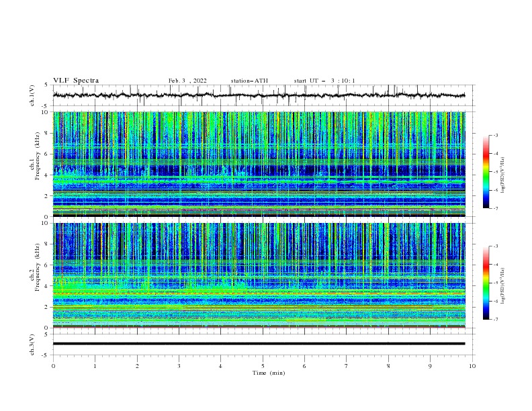The height and width of the screenshot is (411, 532).
Task: Click the lower ch.2 PSD color bar
Action: [486, 283]
